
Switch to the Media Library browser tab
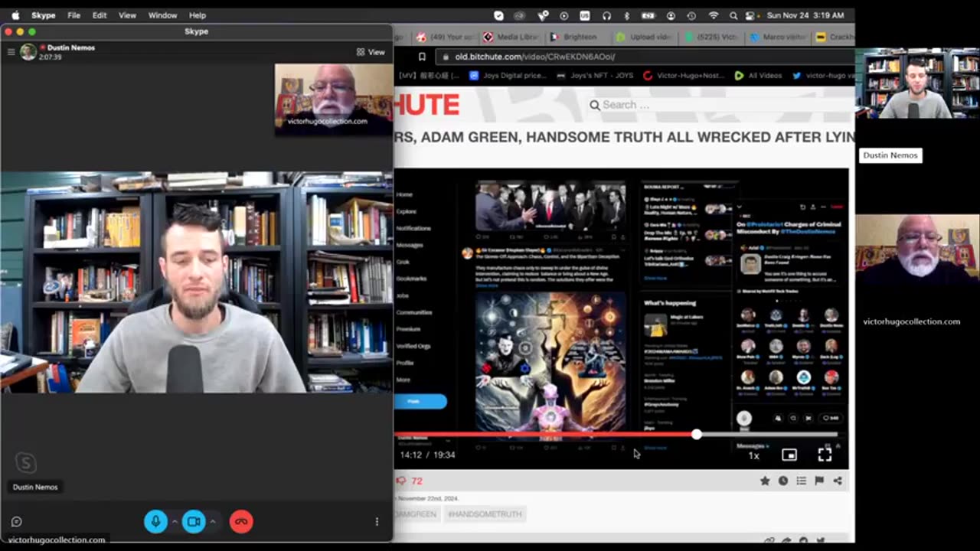[510, 37]
